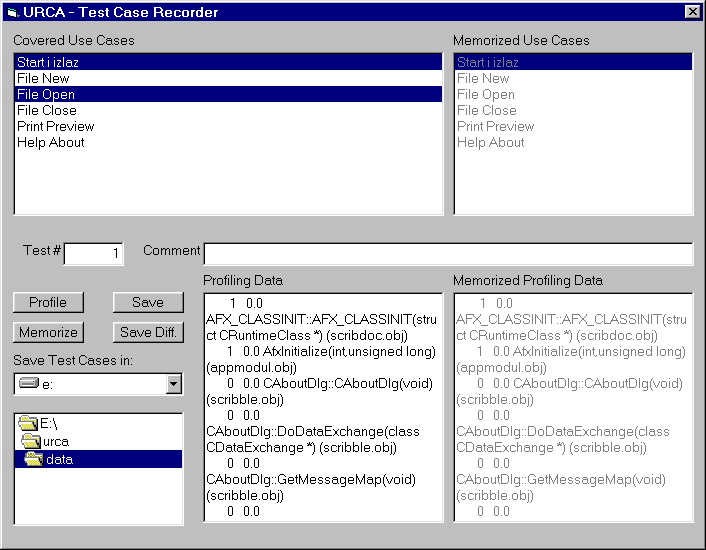The height and width of the screenshot is (550, 706).
Task: Click the urca folder icon
Action: [x=31, y=441]
